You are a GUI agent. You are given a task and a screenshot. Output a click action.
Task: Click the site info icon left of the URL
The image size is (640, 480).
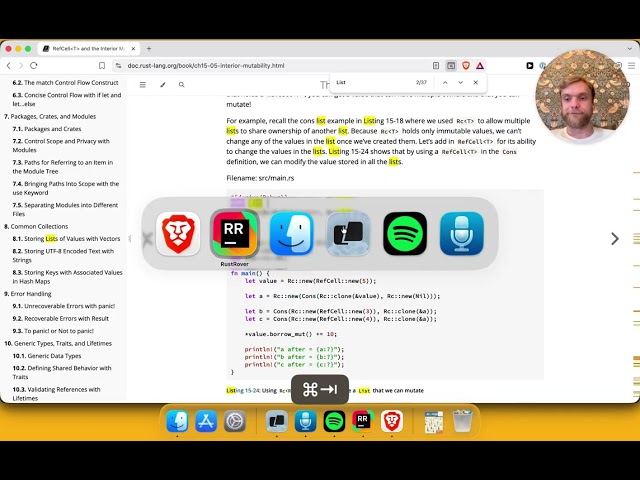point(118,65)
